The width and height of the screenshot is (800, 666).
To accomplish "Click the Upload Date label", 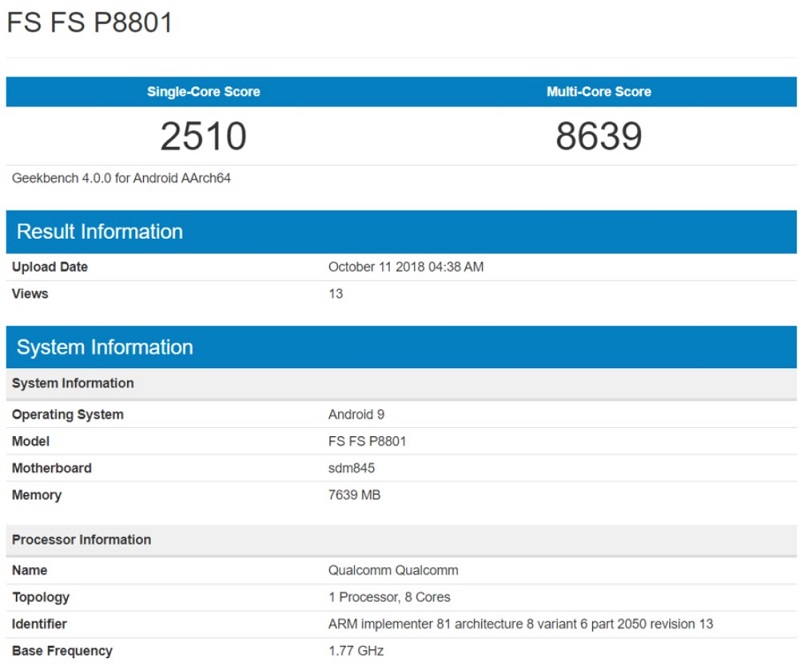I will click(50, 267).
